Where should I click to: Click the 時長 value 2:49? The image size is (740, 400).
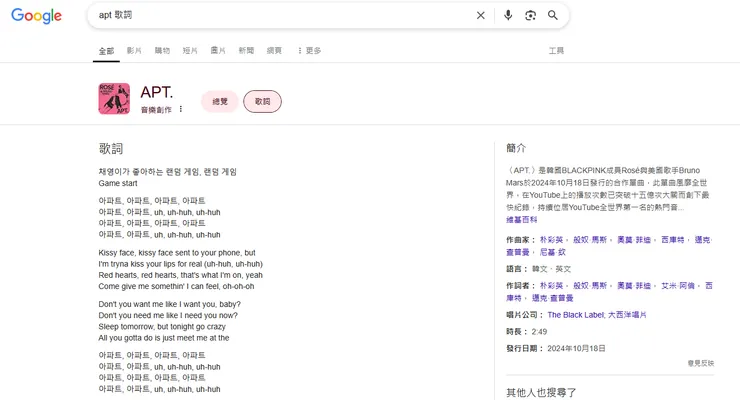point(539,332)
